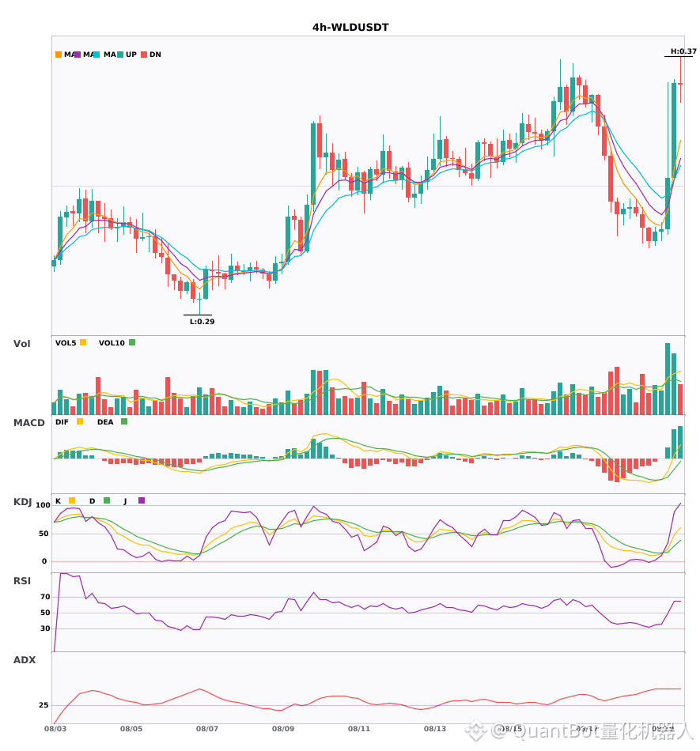Click the 08/13 date axis label
The image size is (700, 751).
click(435, 729)
